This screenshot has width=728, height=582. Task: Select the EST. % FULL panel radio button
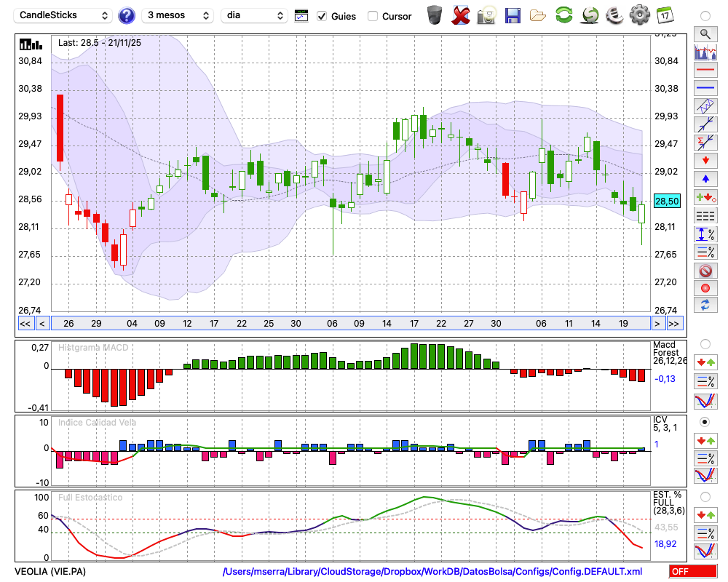coord(705,497)
